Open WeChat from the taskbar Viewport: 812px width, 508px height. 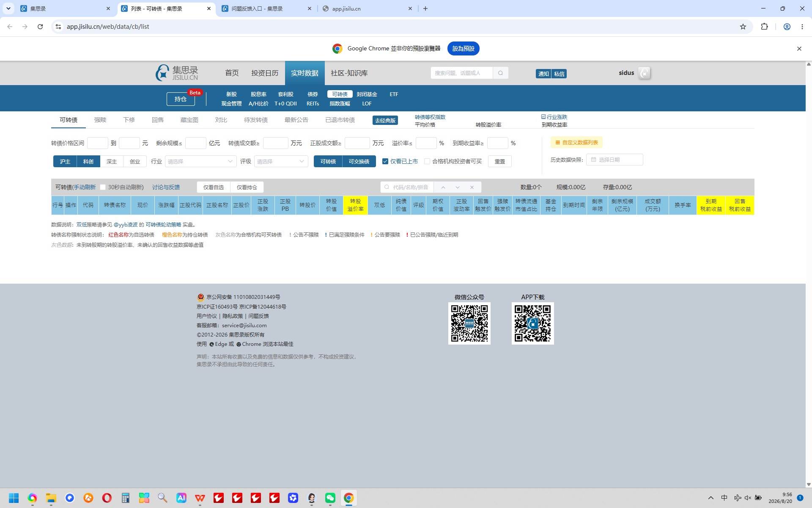click(x=330, y=498)
